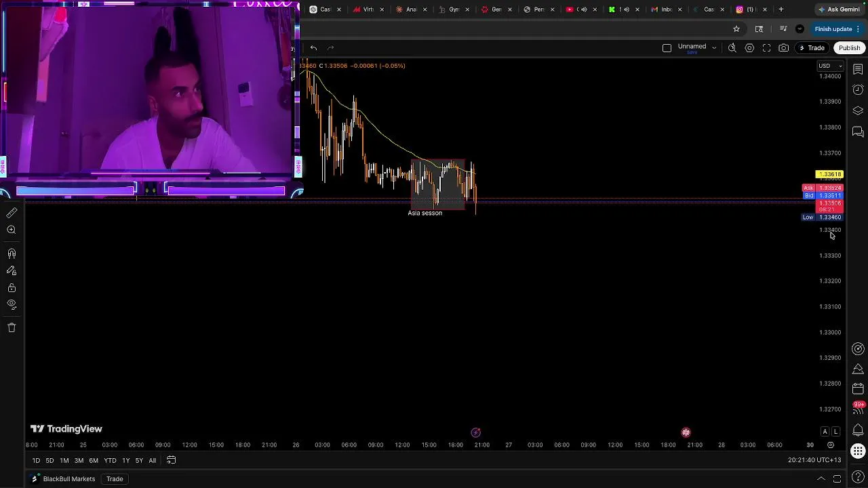The image size is (868, 488).
Task: Select the 1M time range
Action: pyautogui.click(x=64, y=461)
